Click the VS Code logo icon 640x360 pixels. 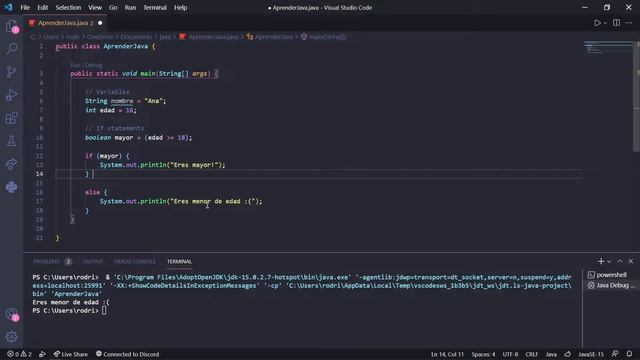(8, 7)
